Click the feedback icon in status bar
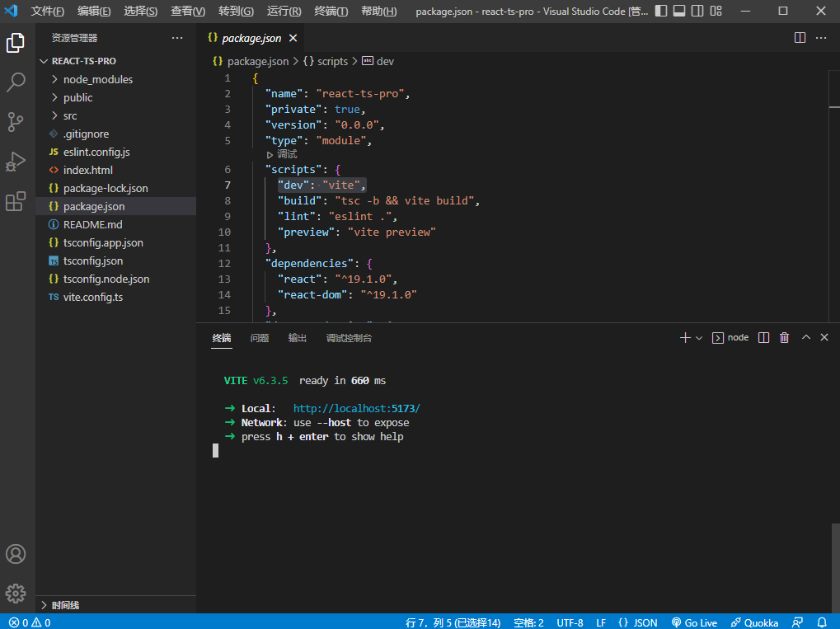The width and height of the screenshot is (840, 629). [x=798, y=622]
